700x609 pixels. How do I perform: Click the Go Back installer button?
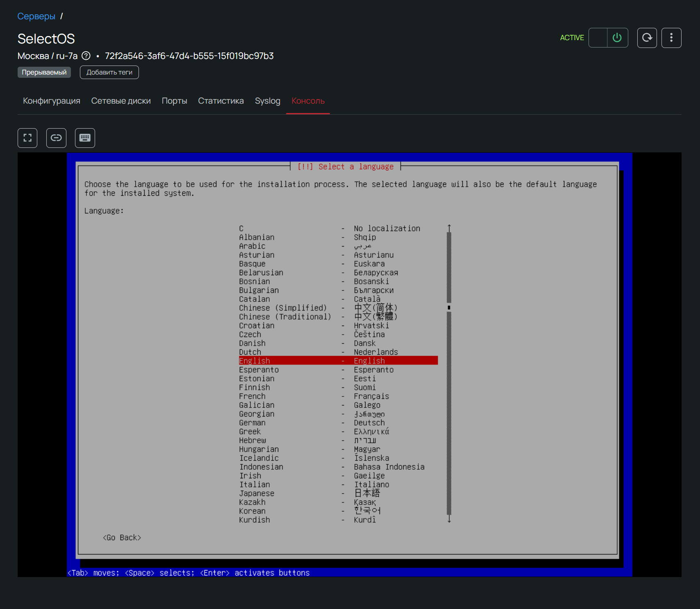tap(122, 538)
